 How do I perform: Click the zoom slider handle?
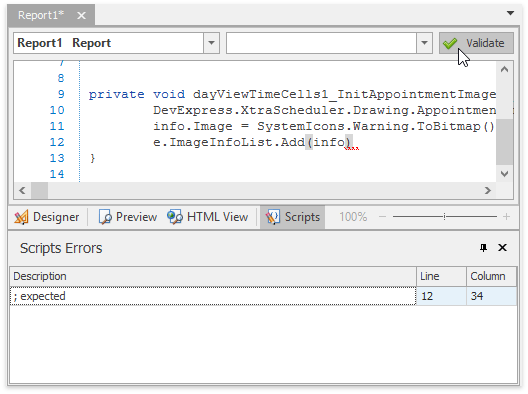[x=444, y=217]
